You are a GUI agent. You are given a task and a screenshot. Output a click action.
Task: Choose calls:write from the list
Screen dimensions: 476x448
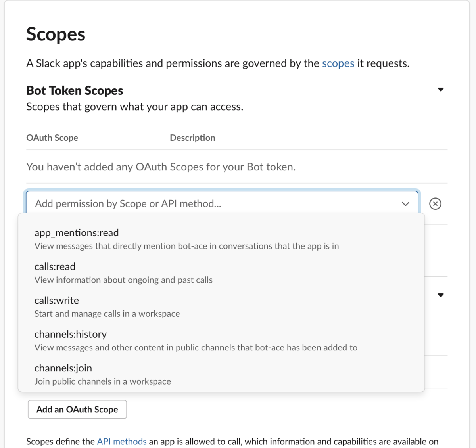221,307
